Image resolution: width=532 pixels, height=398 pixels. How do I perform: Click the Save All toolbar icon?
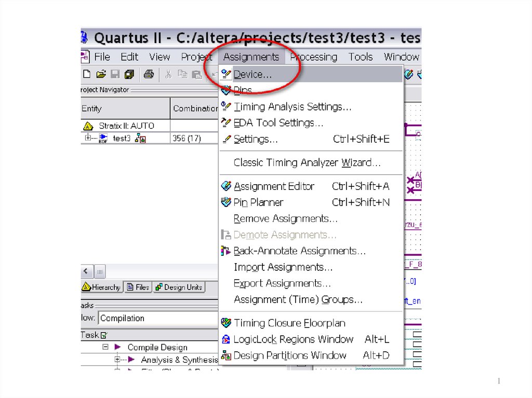point(129,74)
